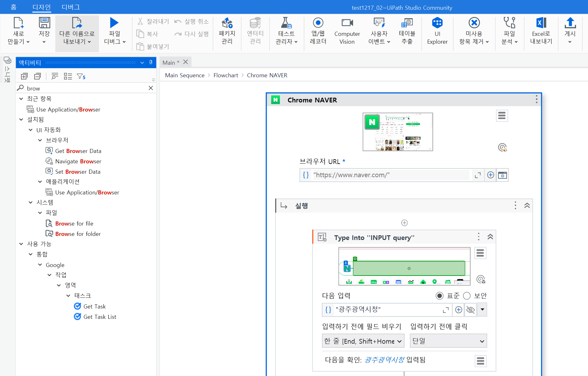The width and height of the screenshot is (588, 376).
Task: Launch UI Explorer
Action: [437, 31]
